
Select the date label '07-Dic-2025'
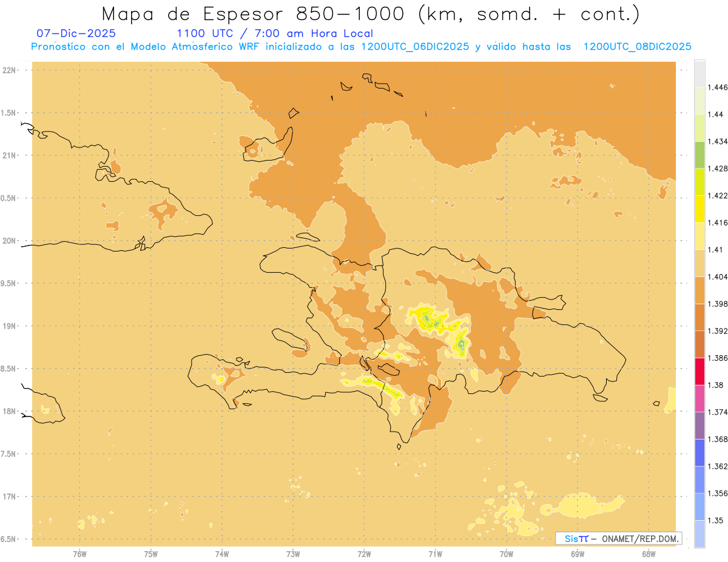[76, 34]
